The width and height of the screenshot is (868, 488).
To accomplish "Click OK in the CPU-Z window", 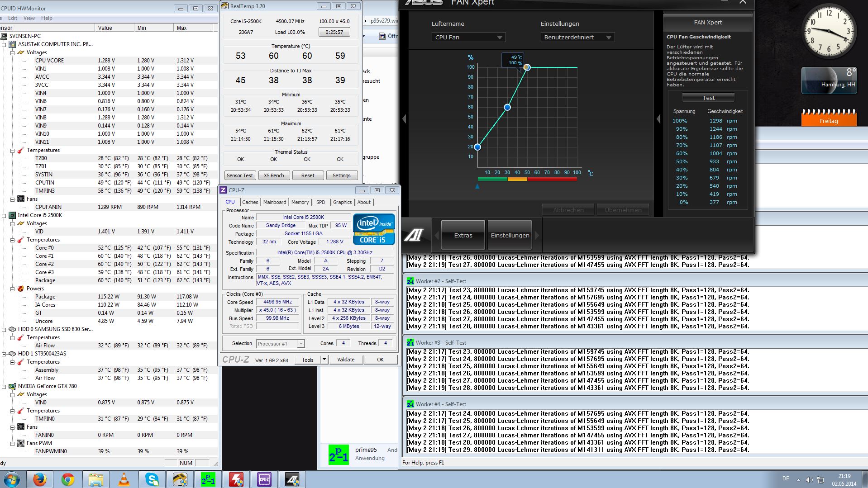I will [380, 360].
